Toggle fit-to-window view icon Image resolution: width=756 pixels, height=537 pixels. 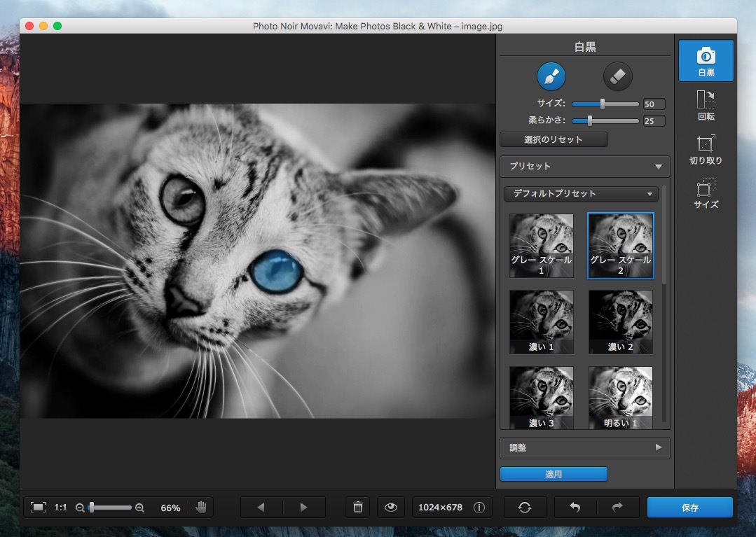[39, 508]
